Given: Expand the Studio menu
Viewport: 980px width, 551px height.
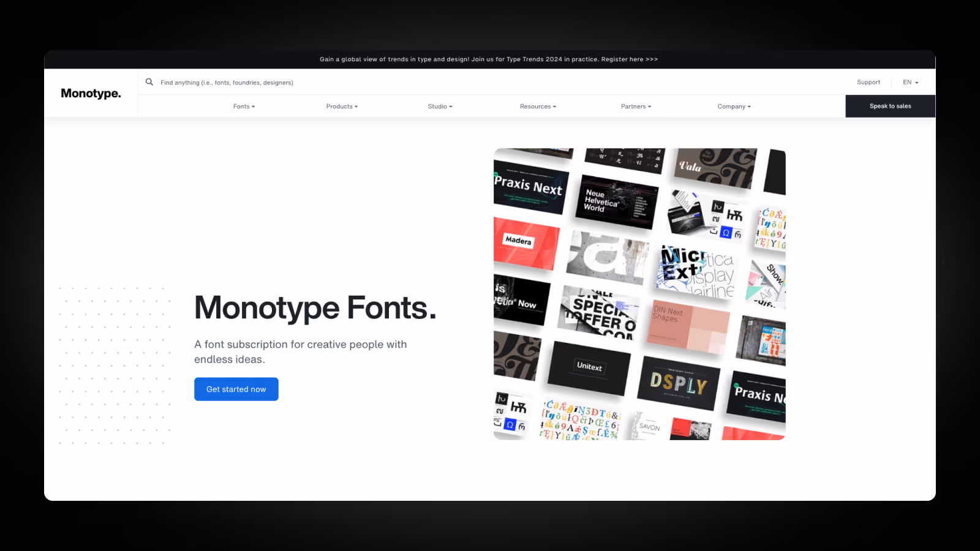Looking at the screenshot, I should pyautogui.click(x=440, y=107).
